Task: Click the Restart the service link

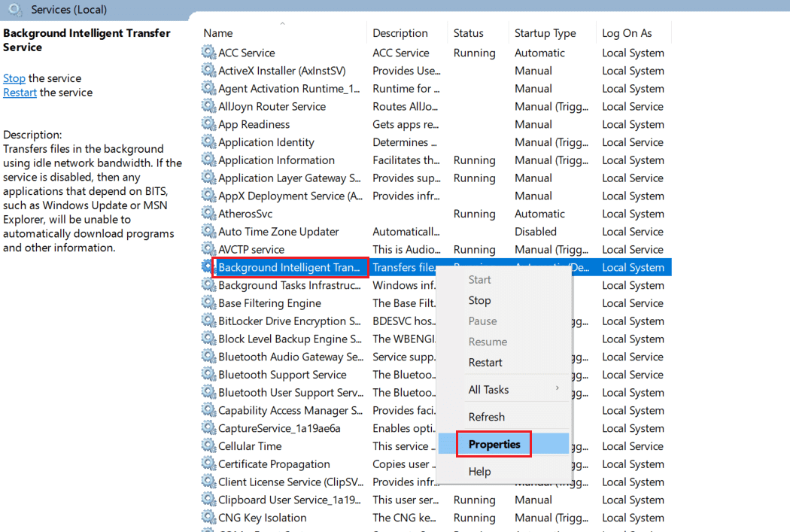Action: tap(20, 92)
